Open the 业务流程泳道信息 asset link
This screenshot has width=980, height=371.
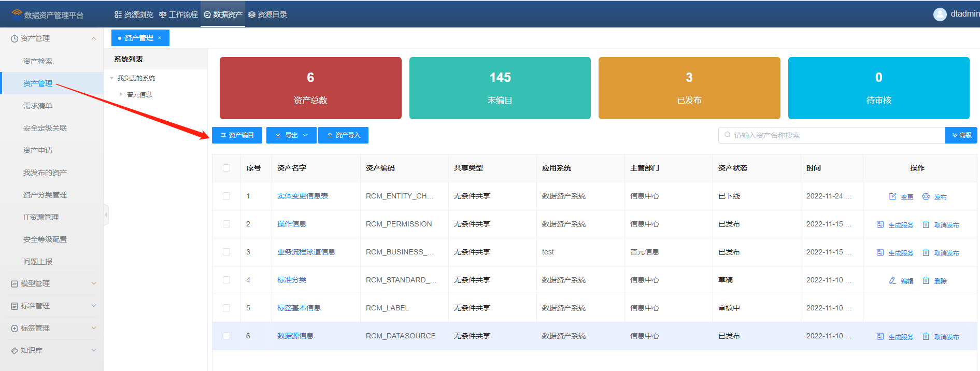306,252
